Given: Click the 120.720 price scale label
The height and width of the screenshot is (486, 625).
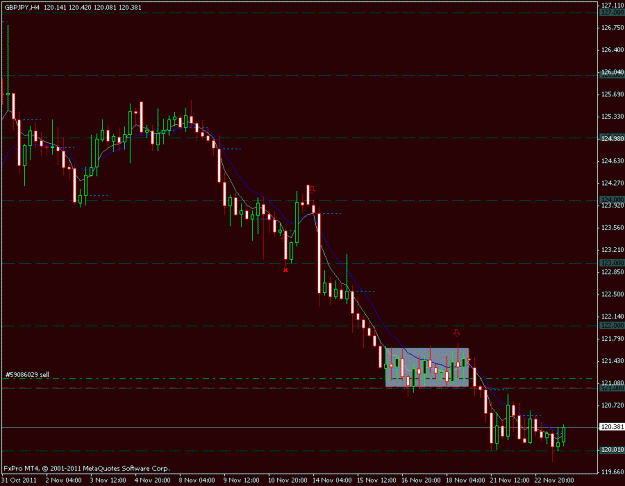Looking at the screenshot, I should coord(612,405).
